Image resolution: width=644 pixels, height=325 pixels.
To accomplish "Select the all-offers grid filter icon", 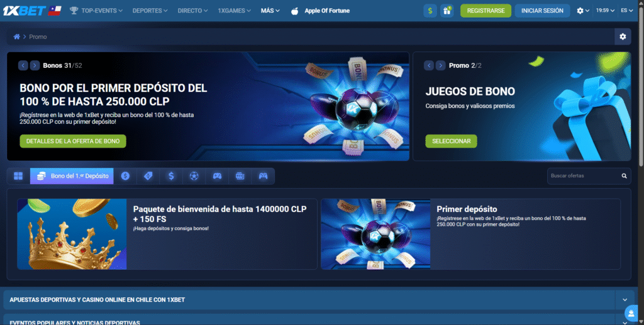I will pyautogui.click(x=18, y=176).
